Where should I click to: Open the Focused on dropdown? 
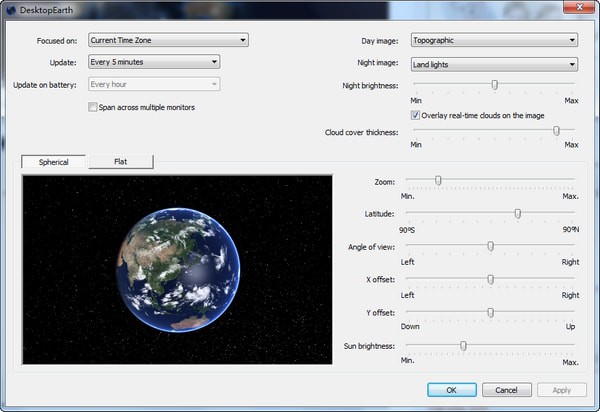167,40
